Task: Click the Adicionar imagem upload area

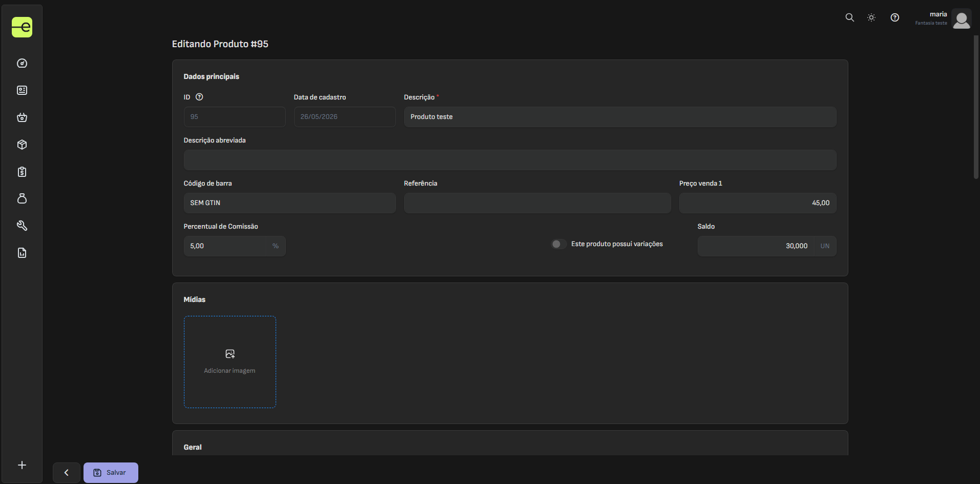Action: [230, 362]
